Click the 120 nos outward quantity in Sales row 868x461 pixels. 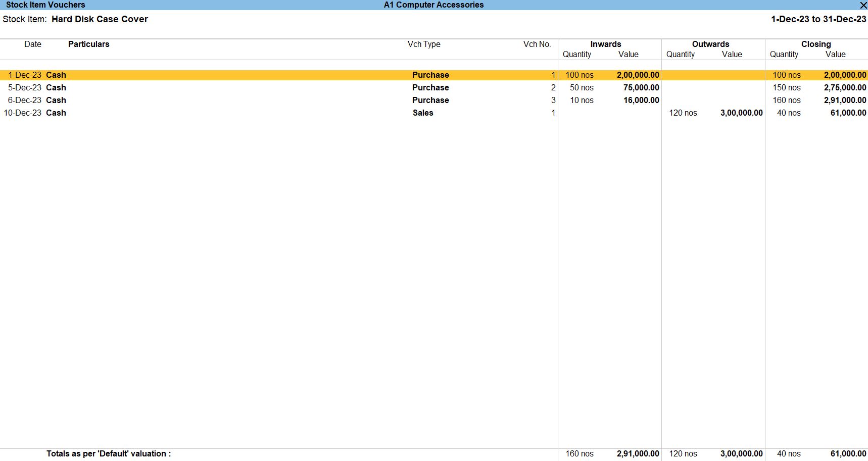683,113
